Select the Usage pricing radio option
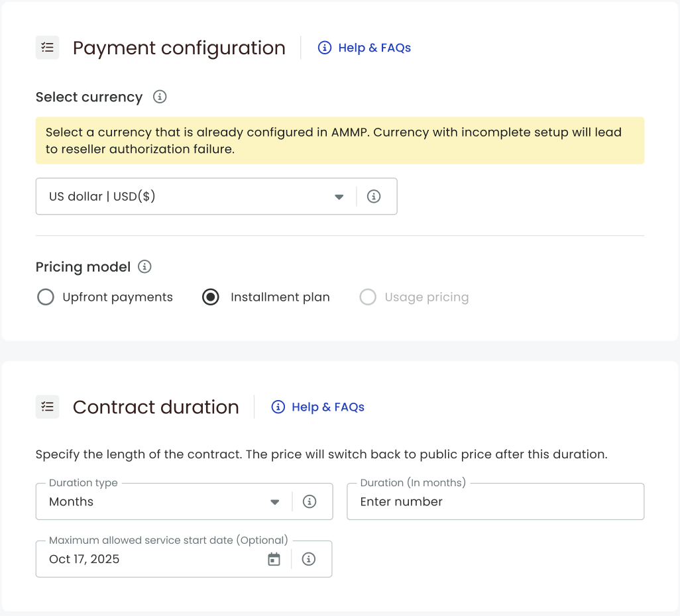Image resolution: width=680 pixels, height=616 pixels. click(x=368, y=297)
